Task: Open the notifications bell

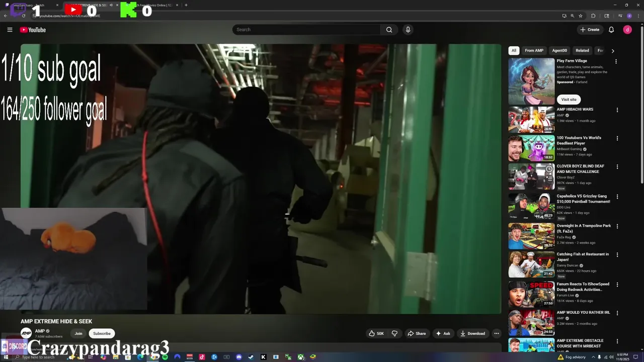Action: [611, 30]
